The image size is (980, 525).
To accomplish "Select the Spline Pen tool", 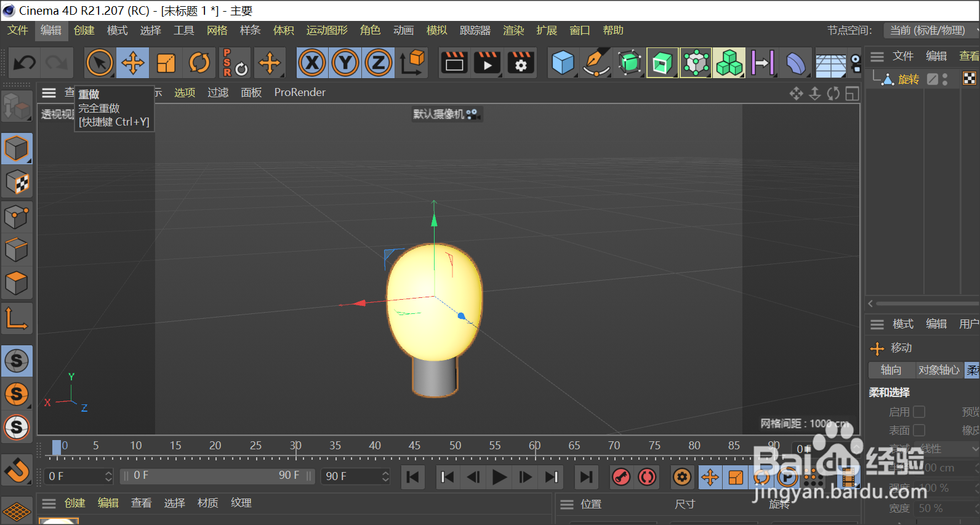I will pyautogui.click(x=596, y=63).
